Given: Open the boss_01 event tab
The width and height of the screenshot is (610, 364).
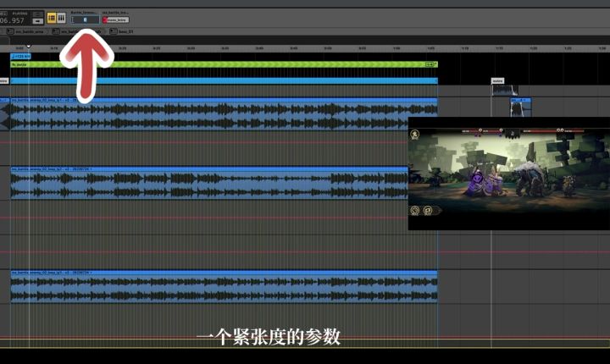Looking at the screenshot, I should click(122, 31).
